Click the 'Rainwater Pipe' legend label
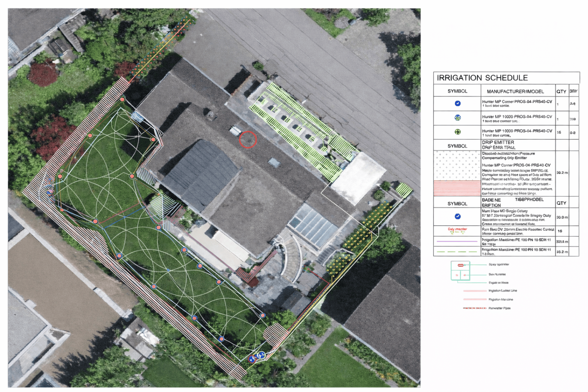 499,308
